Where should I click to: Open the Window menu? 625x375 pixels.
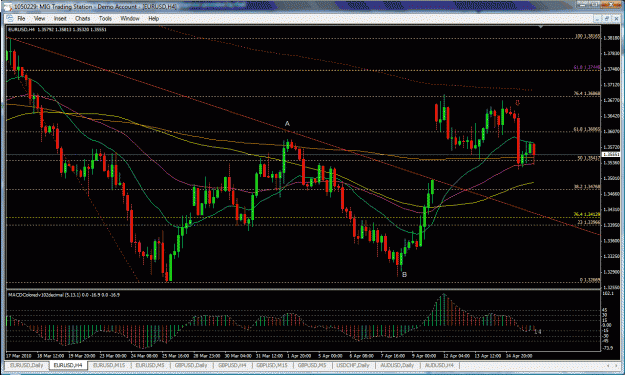130,18
